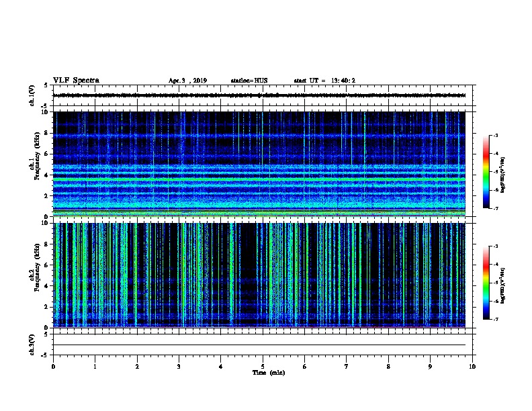Click the ch.1 voltage waveform trace
532x411 pixels.
[x=259, y=95]
